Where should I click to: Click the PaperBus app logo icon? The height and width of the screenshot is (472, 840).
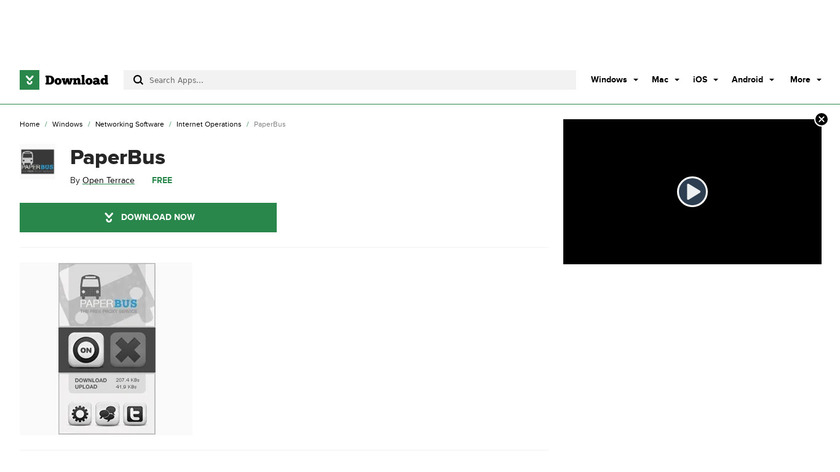click(38, 162)
